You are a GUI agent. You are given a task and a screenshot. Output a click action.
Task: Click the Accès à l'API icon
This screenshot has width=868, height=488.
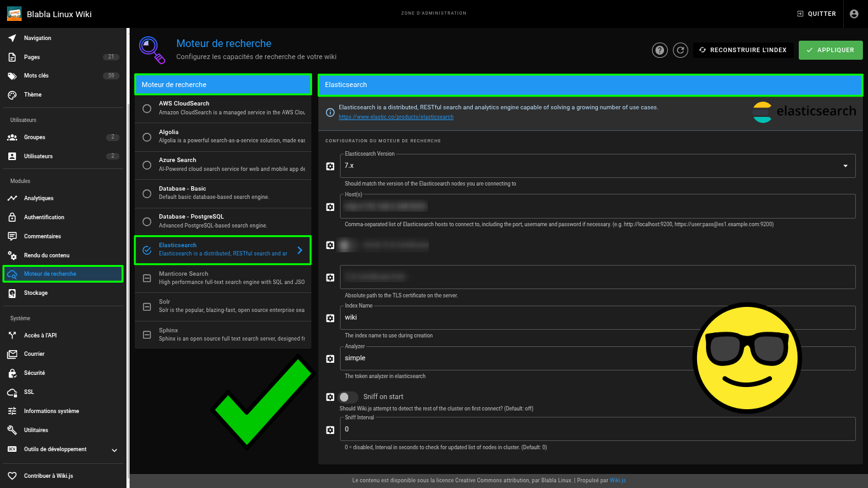click(12, 335)
